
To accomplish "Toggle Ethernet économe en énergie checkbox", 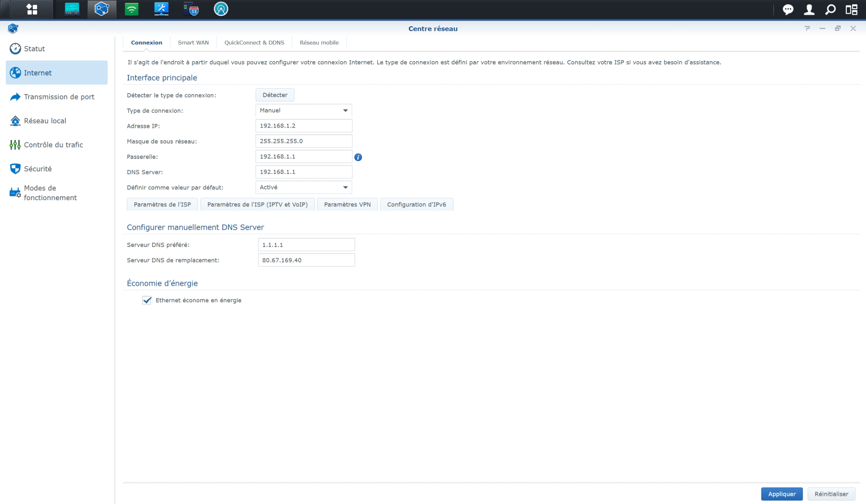I will 147,300.
